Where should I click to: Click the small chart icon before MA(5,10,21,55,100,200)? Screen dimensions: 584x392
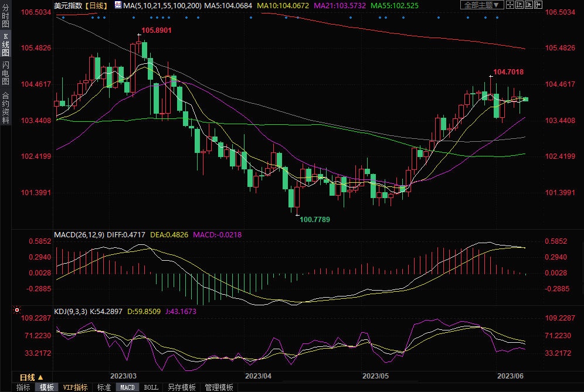tap(118, 5)
